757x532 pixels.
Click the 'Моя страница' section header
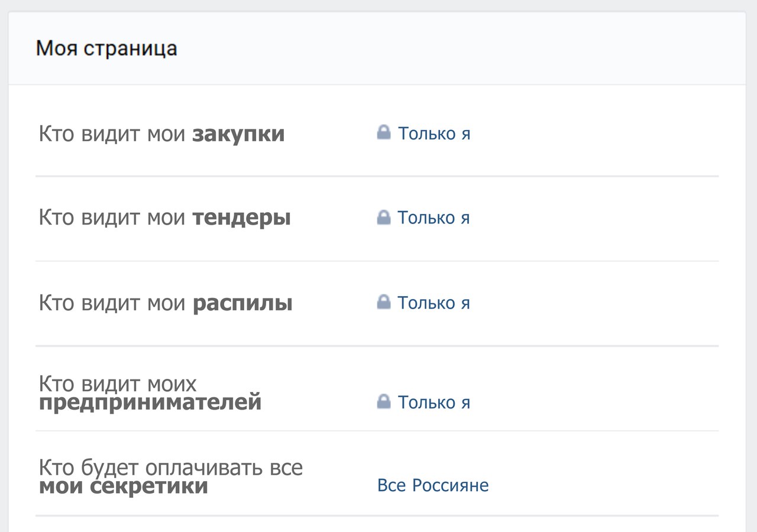[x=106, y=48]
